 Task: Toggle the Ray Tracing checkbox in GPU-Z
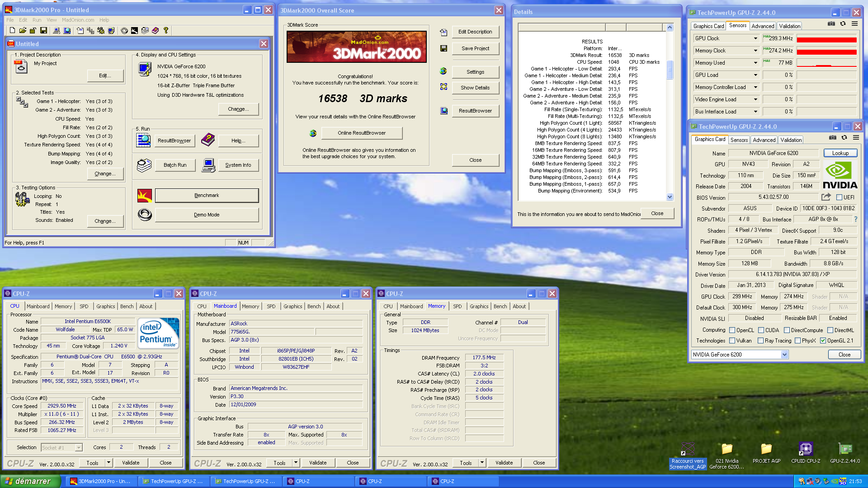(760, 341)
